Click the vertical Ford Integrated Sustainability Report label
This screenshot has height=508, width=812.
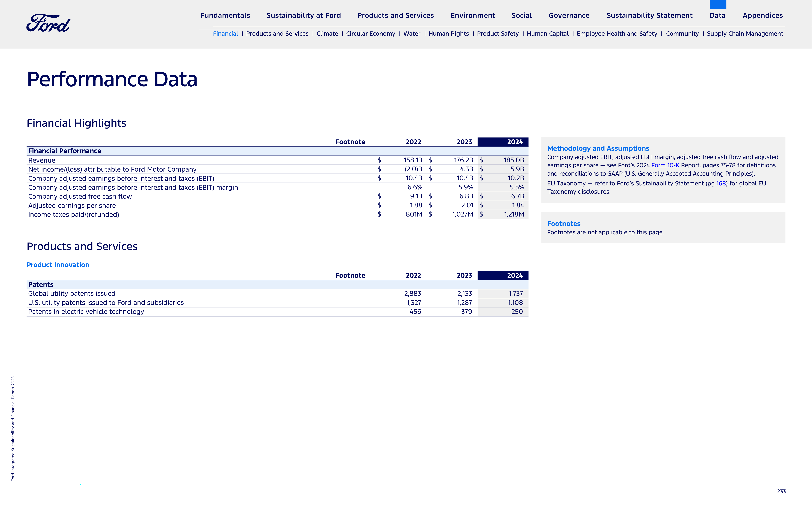13,429
